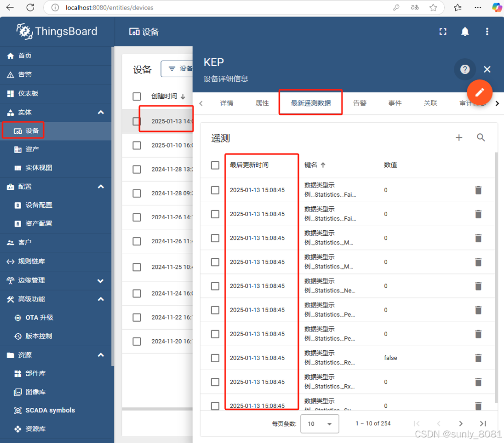
Task: Open 客户 from the sidebar
Action: (x=56, y=242)
